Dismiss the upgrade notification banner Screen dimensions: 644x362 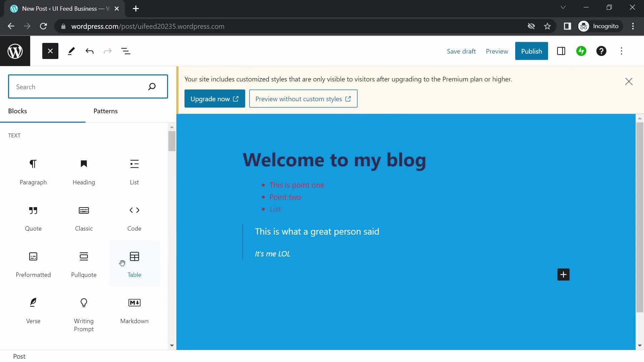click(x=629, y=82)
